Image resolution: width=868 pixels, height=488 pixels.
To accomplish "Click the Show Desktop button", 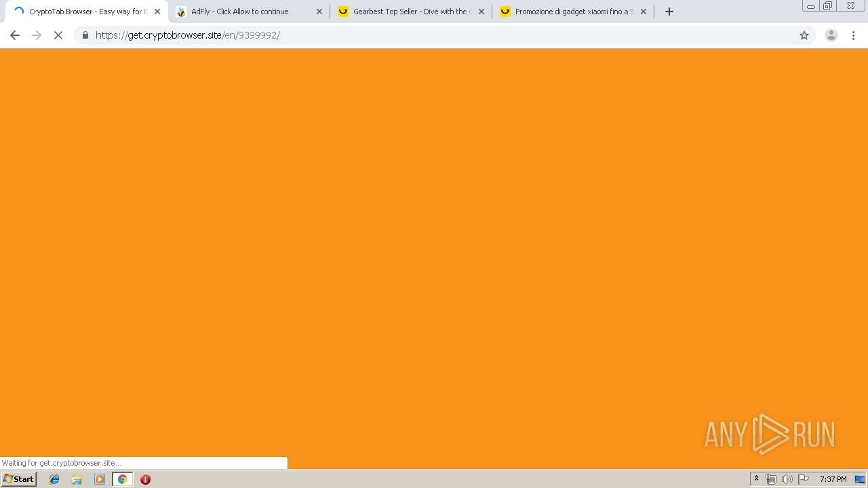I will [x=860, y=479].
